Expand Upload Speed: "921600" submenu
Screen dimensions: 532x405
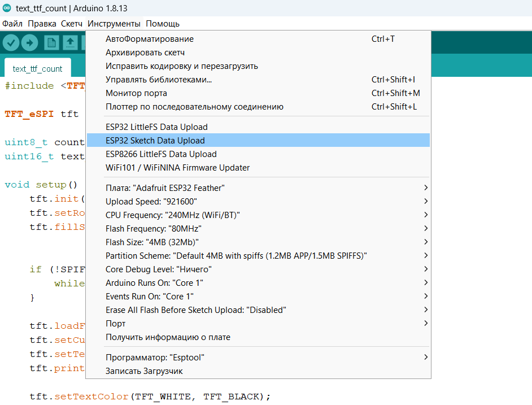pyautogui.click(x=258, y=202)
